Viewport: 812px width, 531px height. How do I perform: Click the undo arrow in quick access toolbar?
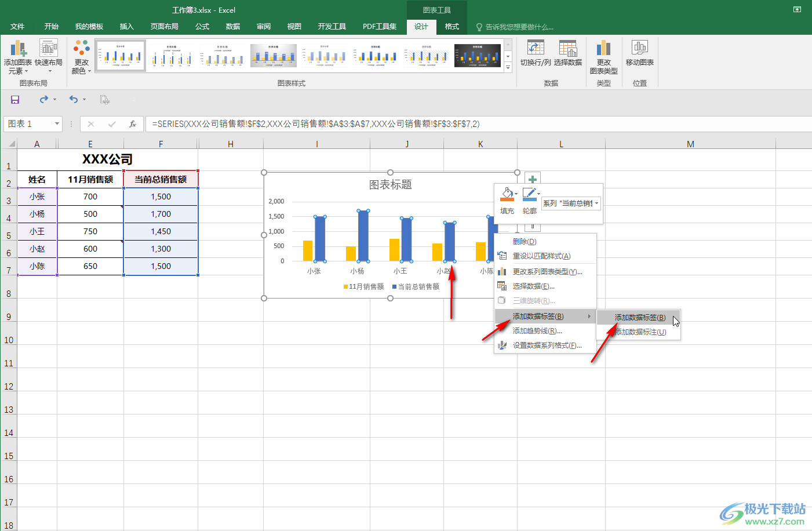pos(73,100)
